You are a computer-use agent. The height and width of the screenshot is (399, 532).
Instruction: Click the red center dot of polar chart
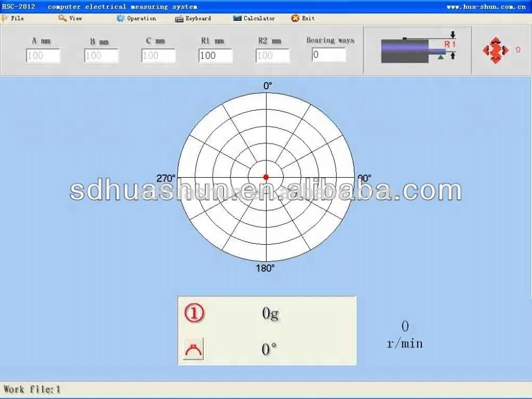[266, 177]
